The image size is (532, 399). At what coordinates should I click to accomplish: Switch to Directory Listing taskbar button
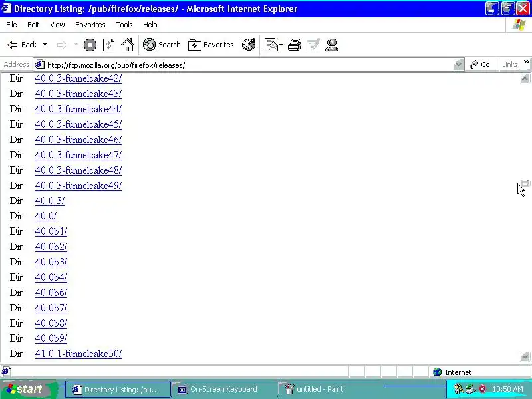[x=118, y=390]
